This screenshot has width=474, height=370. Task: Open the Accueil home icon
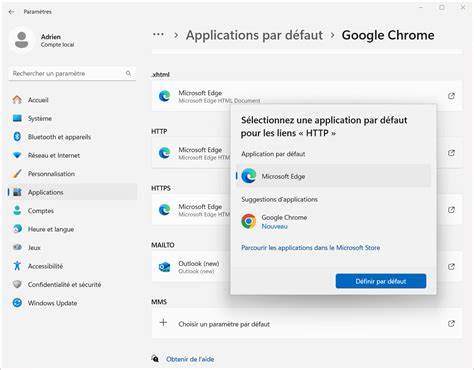coord(17,100)
